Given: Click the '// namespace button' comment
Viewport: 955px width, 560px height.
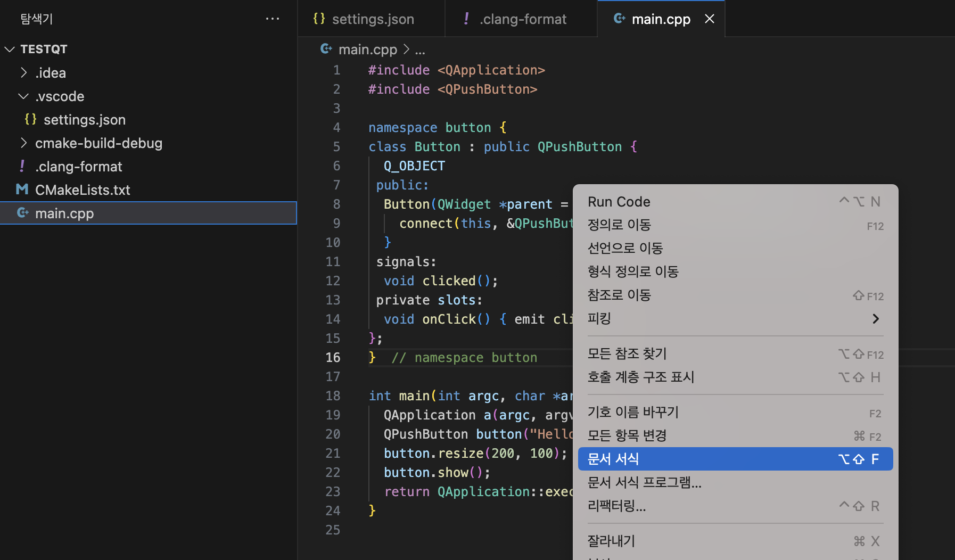Looking at the screenshot, I should pyautogui.click(x=464, y=357).
